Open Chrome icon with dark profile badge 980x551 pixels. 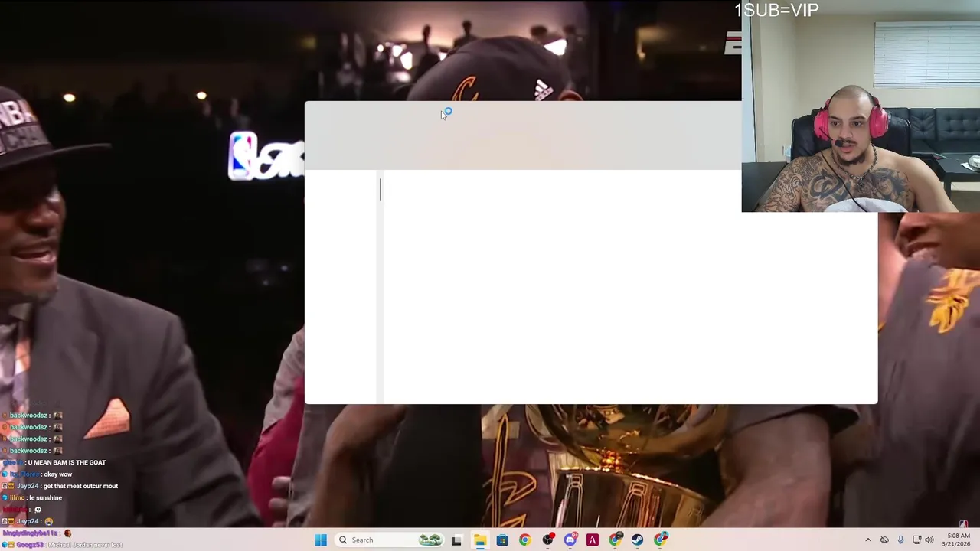tap(616, 540)
